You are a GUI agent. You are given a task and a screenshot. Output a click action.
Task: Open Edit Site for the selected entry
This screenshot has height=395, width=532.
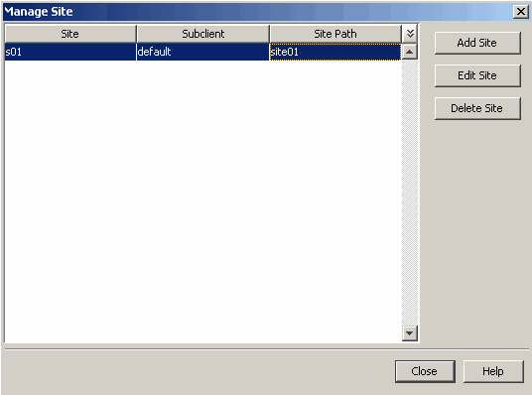(x=477, y=75)
